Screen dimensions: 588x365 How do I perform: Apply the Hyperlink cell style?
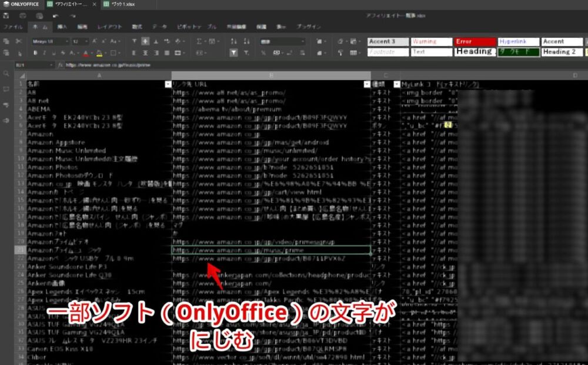[x=519, y=41]
